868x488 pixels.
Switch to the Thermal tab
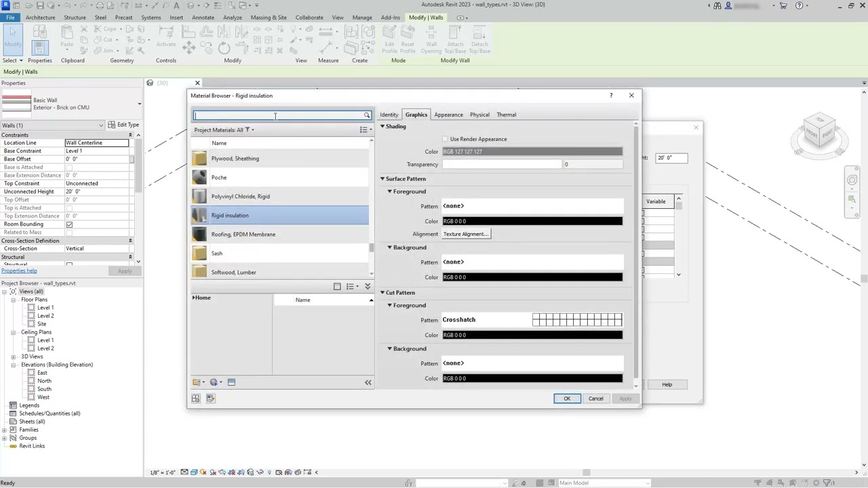507,115
